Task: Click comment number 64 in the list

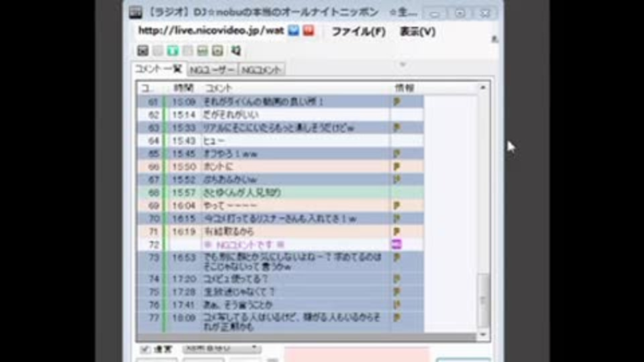Action: tap(154, 141)
